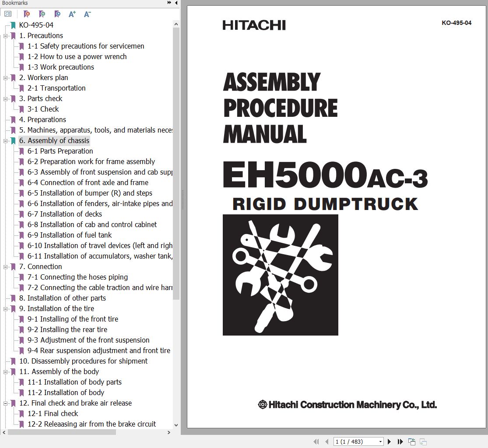Open '12-1 Final check' bookmark
Image resolution: width=488 pixels, height=448 pixels.
coord(53,413)
